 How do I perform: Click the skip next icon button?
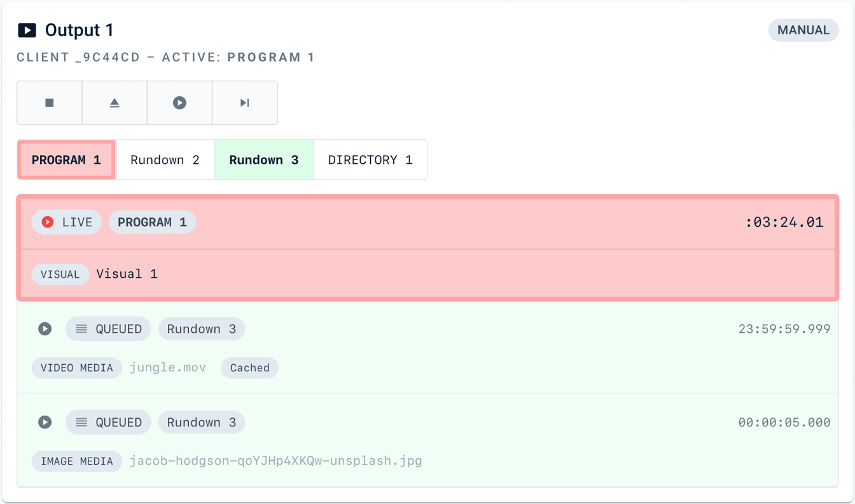pyautogui.click(x=245, y=102)
